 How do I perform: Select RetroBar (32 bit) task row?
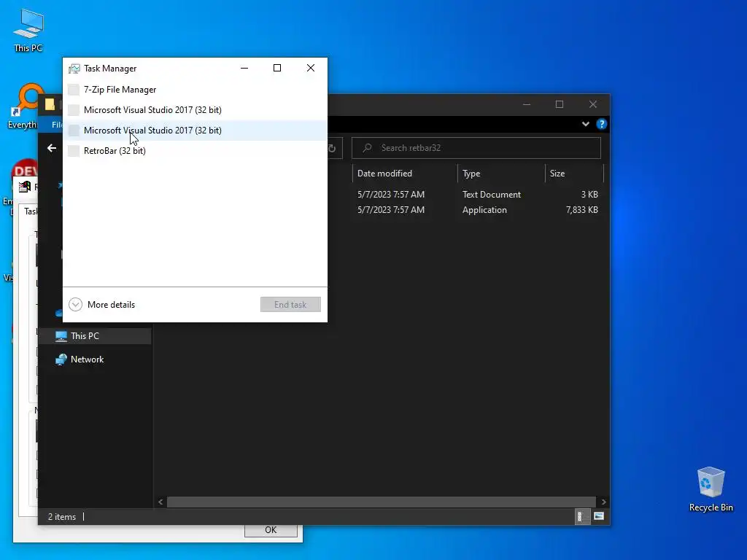[x=195, y=151]
